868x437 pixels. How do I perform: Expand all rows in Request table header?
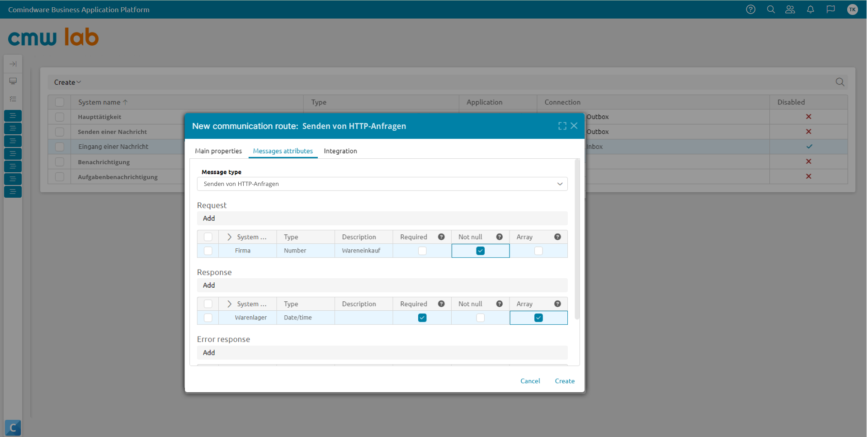[229, 237]
